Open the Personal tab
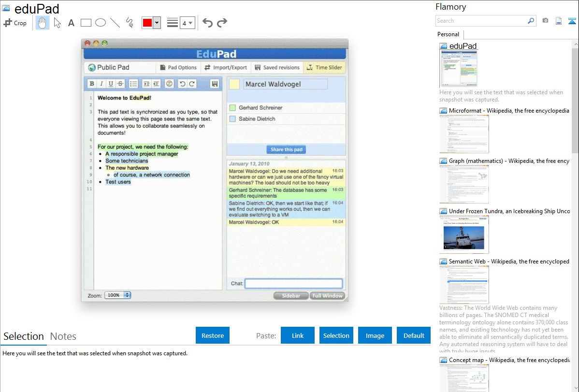Image resolution: width=579 pixels, height=392 pixels. tap(449, 34)
